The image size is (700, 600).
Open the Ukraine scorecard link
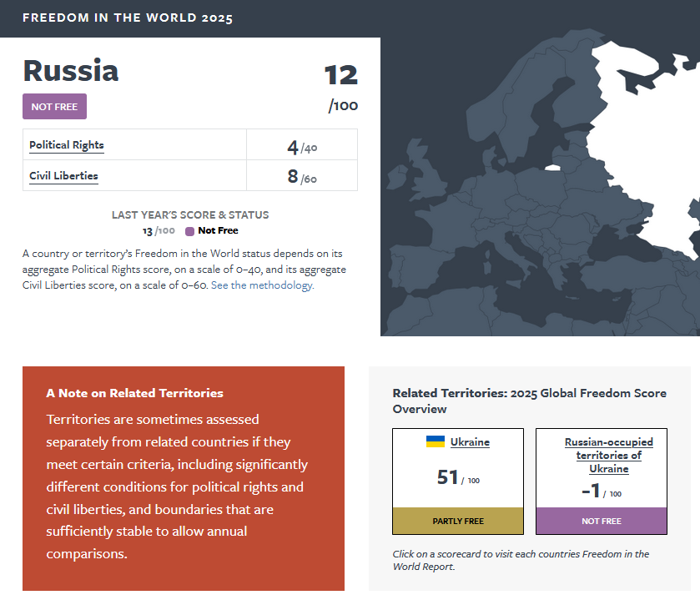(470, 442)
